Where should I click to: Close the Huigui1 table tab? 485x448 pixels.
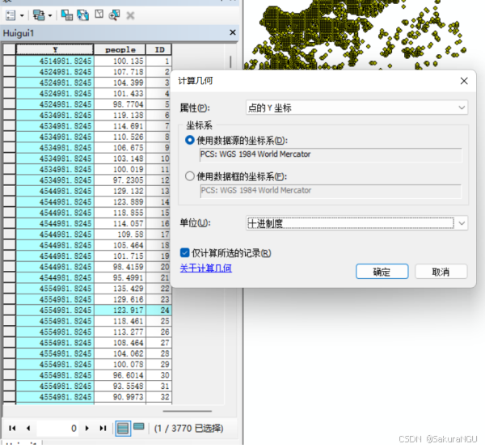click(233, 32)
